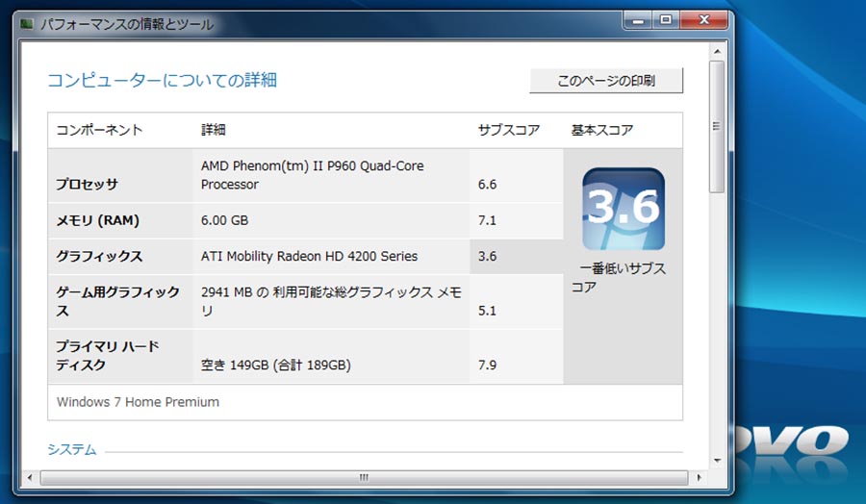Click the window title bar app icon
The image size is (866, 504).
(x=27, y=24)
